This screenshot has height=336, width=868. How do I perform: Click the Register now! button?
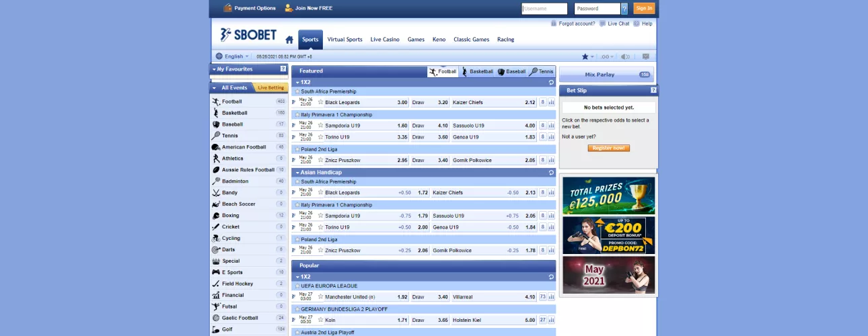608,148
